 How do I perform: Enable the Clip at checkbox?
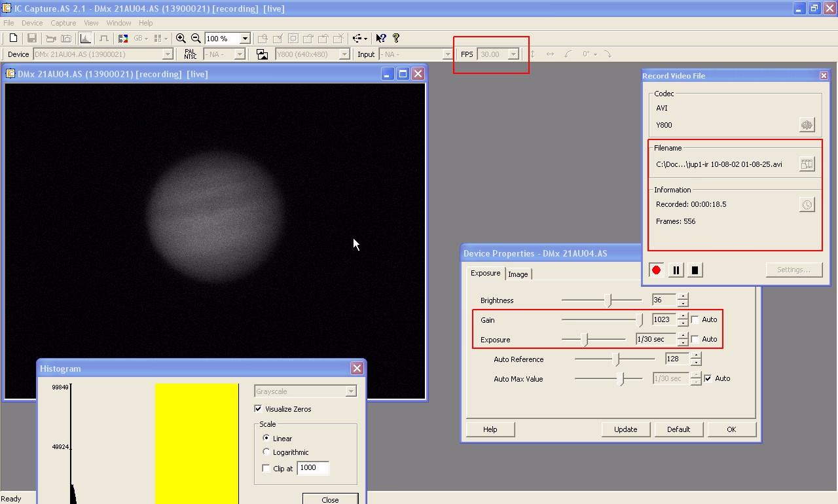(x=266, y=468)
